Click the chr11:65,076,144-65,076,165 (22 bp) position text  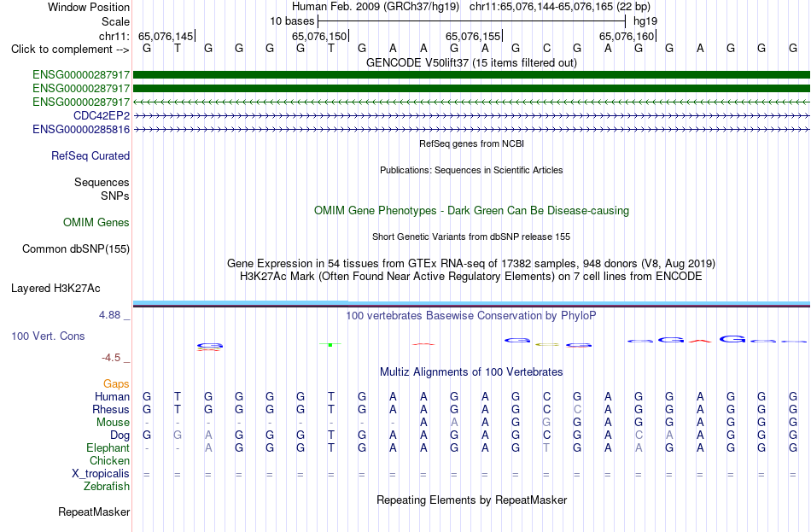tap(560, 7)
